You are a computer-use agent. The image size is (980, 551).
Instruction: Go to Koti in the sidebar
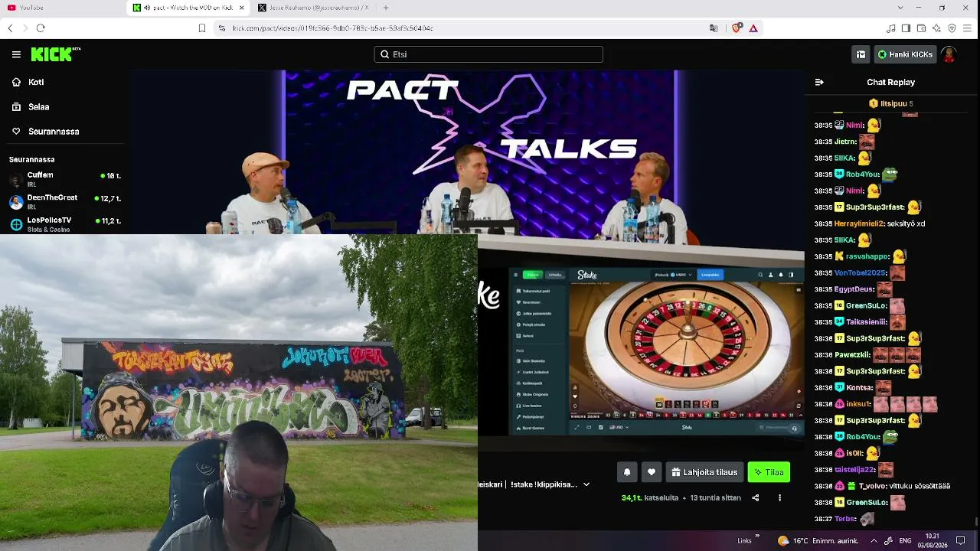click(x=36, y=82)
